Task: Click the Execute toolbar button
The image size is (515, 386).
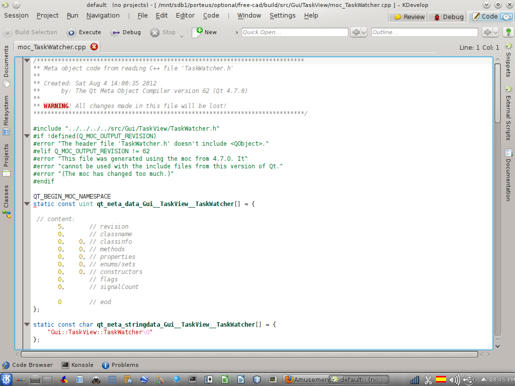Action: click(84, 32)
